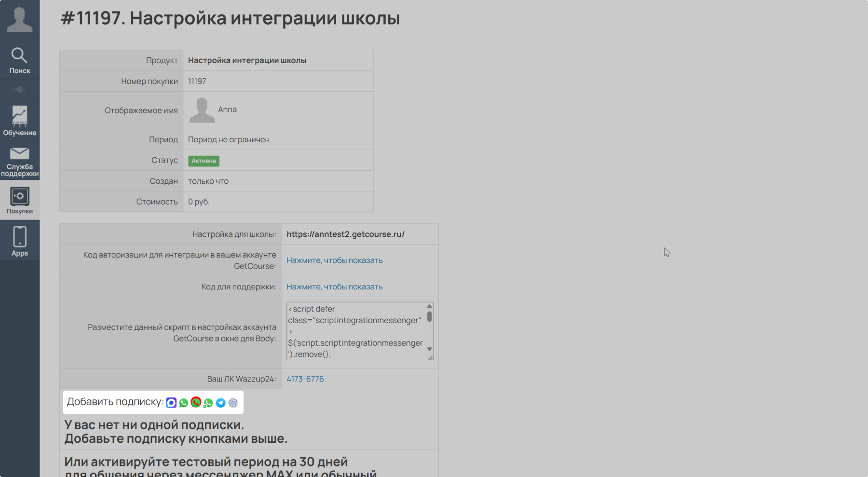This screenshot has height=477, width=868.
Task: Click cost value 0 руб.
Action: (199, 202)
